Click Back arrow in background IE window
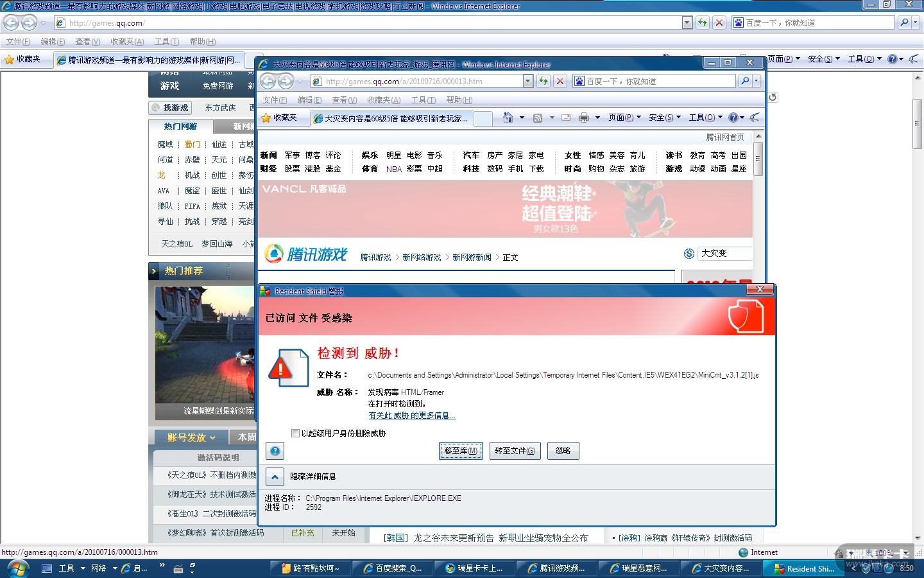924x578 pixels. tap(12, 22)
